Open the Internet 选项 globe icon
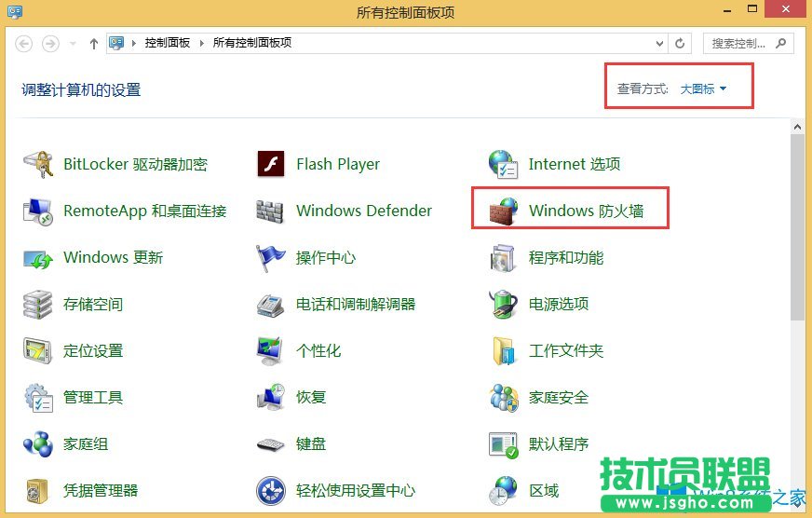Image resolution: width=812 pixels, height=518 pixels. 503,164
